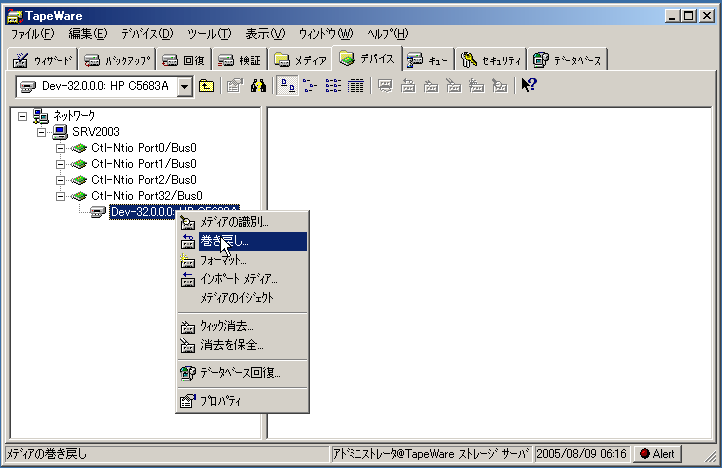This screenshot has width=722, height=468.
Task: Open the デバイス(D) menu
Action: point(147,34)
